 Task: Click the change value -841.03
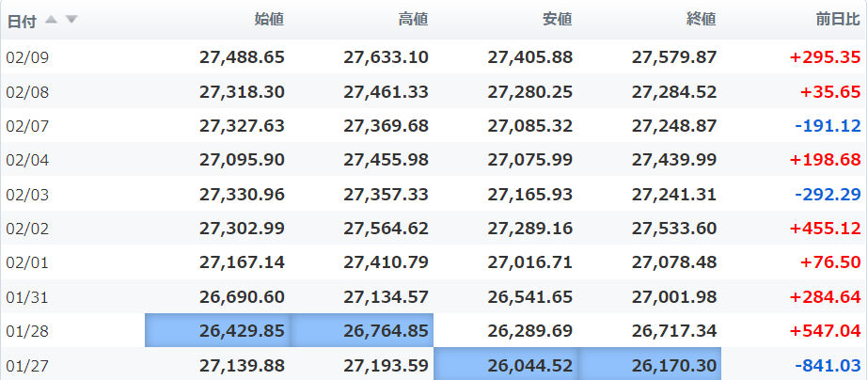point(828,365)
